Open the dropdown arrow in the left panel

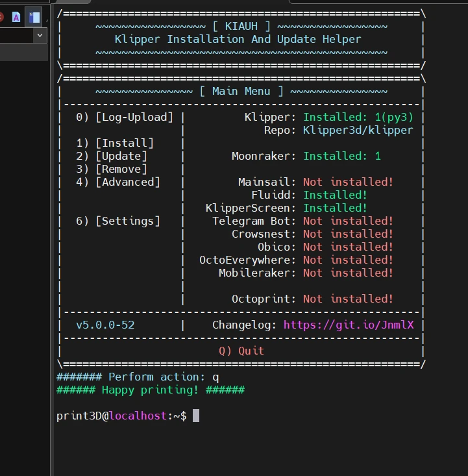pyautogui.click(x=40, y=35)
